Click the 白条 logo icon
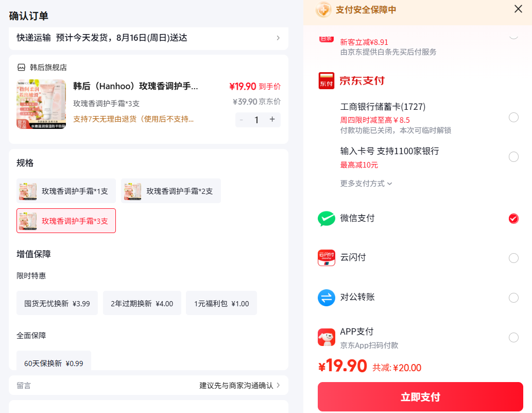 [x=327, y=39]
